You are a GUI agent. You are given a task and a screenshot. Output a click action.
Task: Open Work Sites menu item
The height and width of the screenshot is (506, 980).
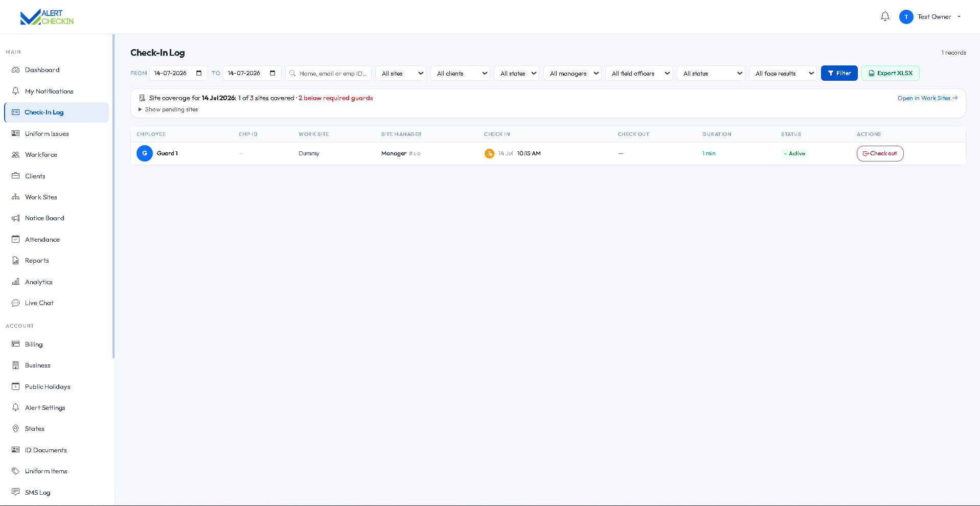(56, 197)
